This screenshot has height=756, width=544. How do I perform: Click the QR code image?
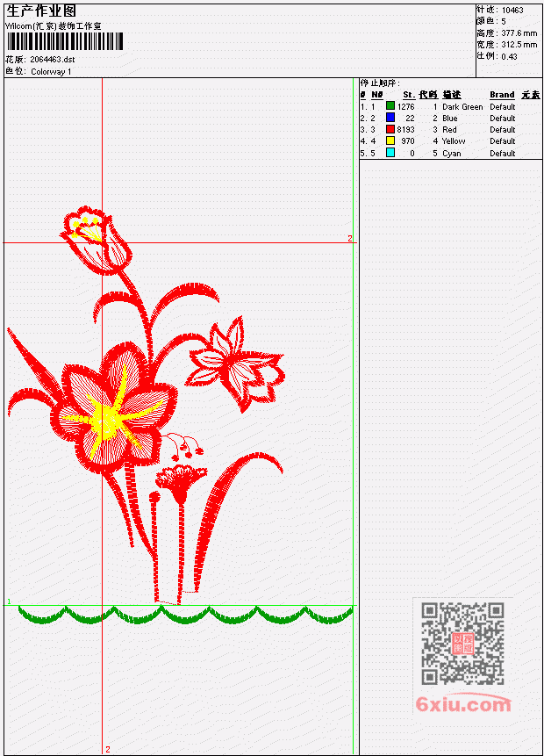coord(462,643)
